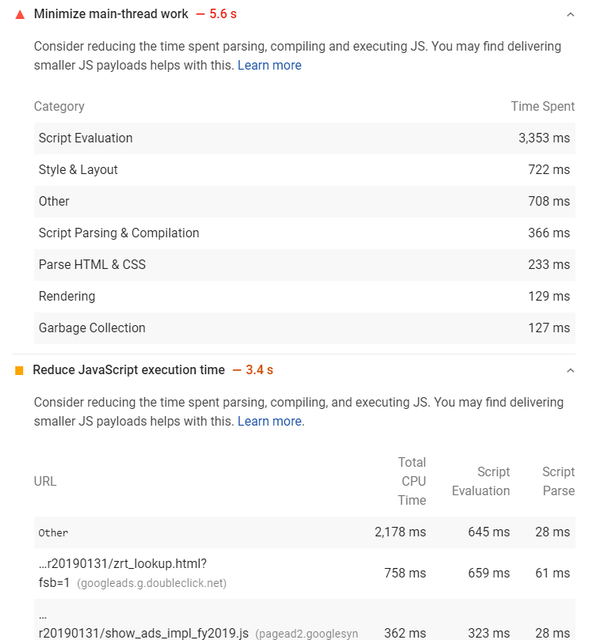Click the Total CPU Time column header
The image size is (593, 640).
coord(412,481)
